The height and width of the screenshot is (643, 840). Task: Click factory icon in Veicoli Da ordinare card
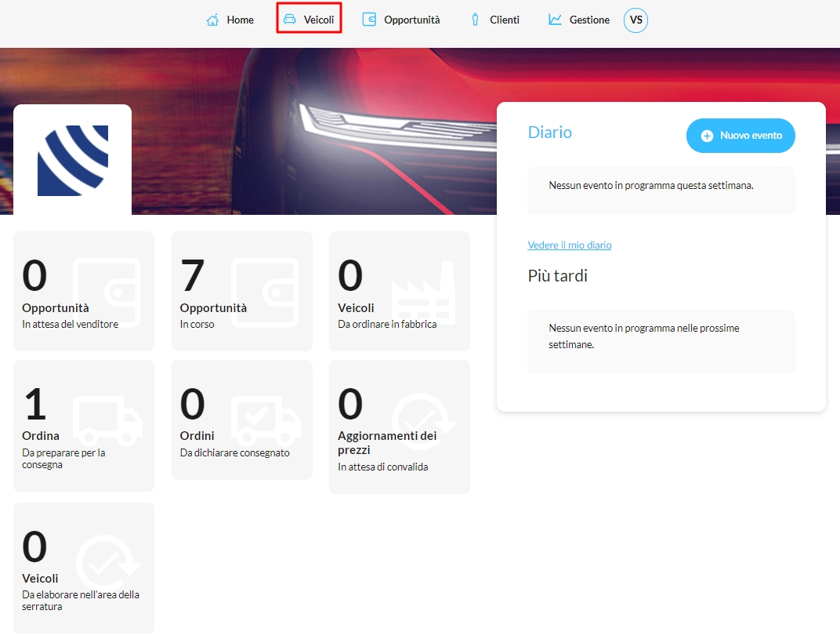pos(423,292)
